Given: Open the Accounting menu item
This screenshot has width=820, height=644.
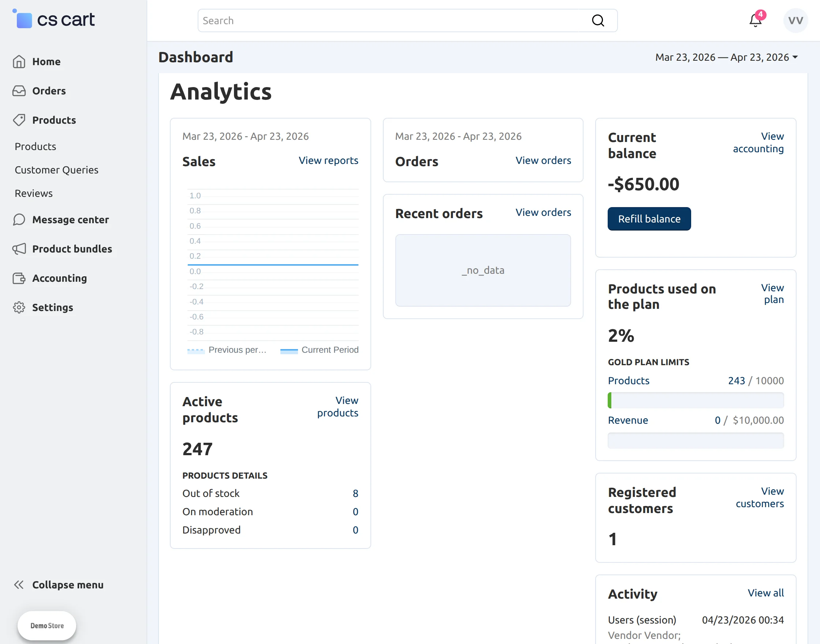Looking at the screenshot, I should pos(60,278).
